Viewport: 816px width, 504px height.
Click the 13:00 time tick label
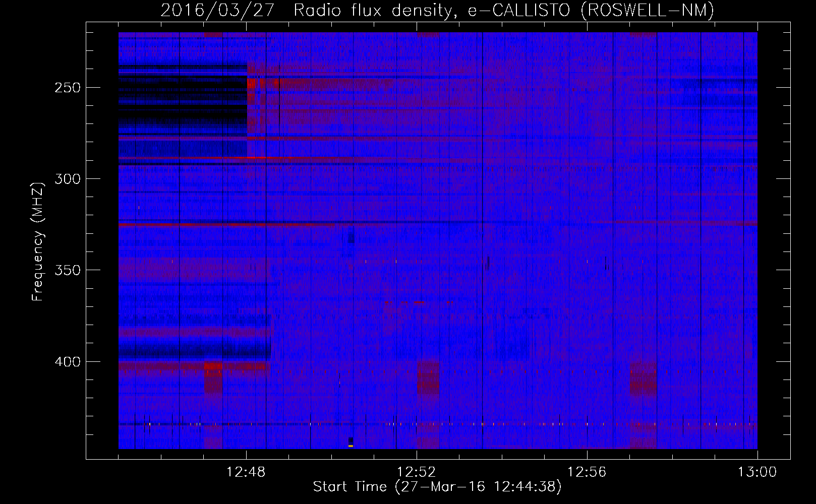click(x=757, y=472)
